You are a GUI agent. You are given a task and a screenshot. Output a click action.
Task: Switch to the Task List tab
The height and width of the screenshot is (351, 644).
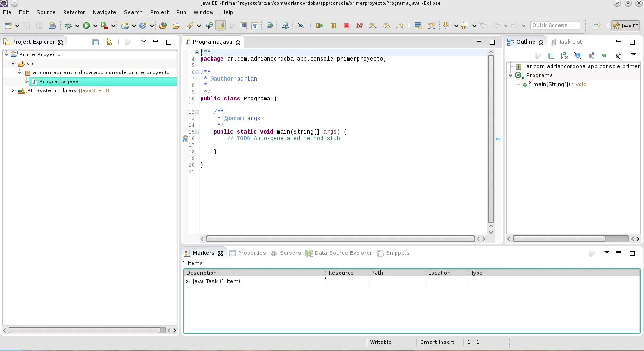(566, 42)
